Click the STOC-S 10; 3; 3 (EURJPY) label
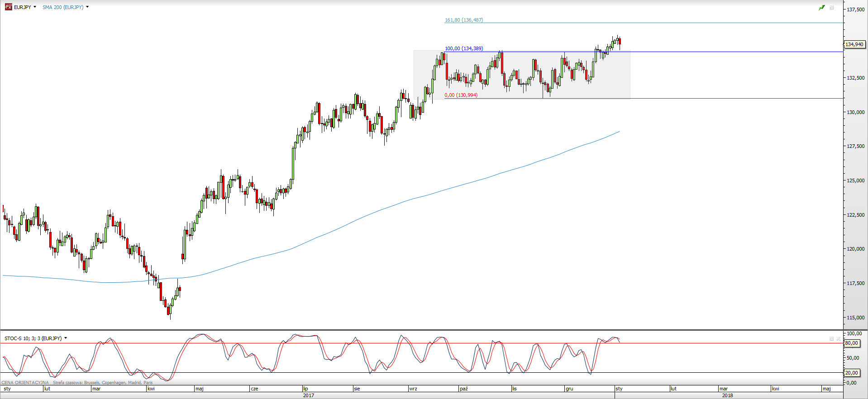The width and height of the screenshot is (868, 399). [33, 338]
